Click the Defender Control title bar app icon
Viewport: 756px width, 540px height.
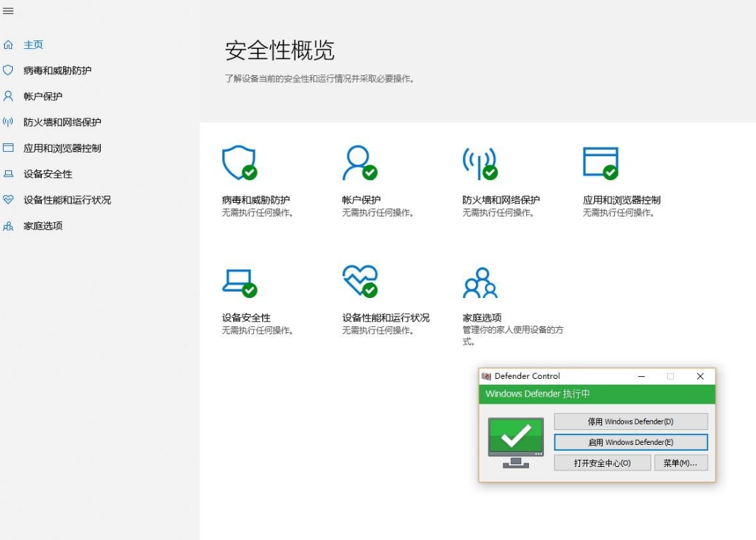click(486, 376)
